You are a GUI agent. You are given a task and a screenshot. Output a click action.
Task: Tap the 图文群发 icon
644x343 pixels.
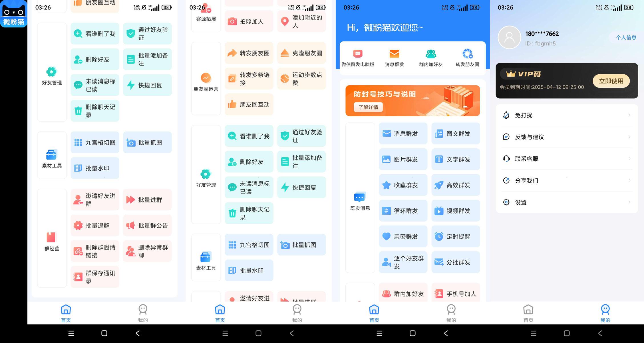tap(439, 134)
